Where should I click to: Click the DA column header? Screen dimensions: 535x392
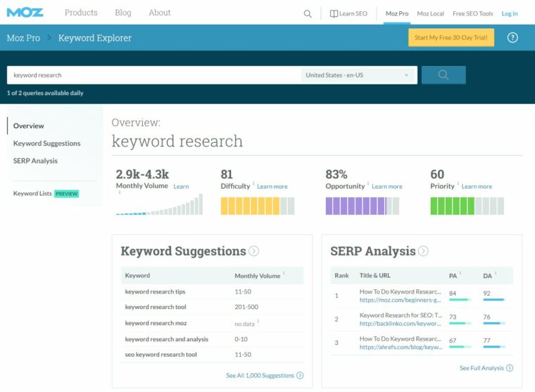point(487,276)
